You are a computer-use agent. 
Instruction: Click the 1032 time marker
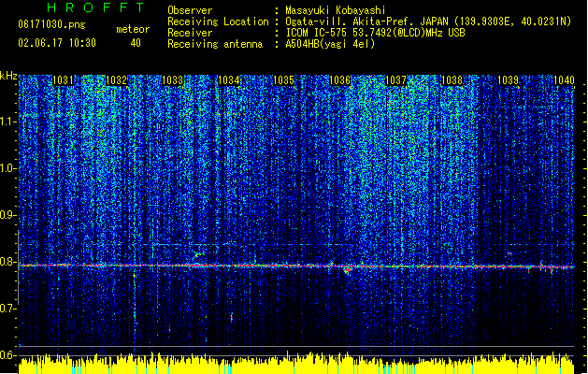tap(117, 80)
